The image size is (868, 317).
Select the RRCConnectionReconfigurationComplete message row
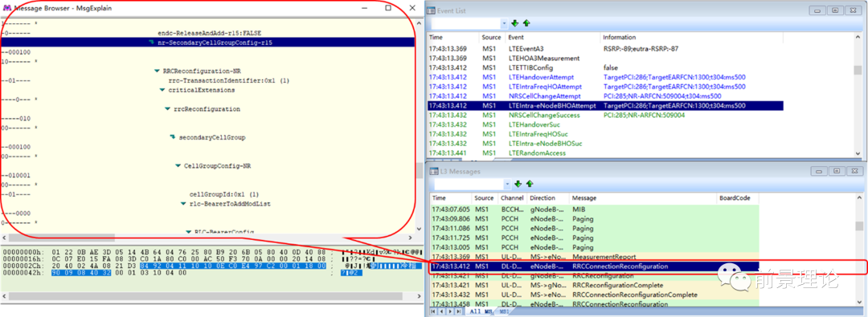[594, 295]
